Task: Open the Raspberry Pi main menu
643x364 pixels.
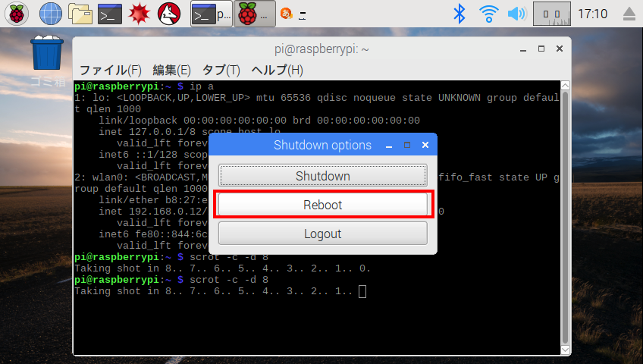Action: (17, 14)
